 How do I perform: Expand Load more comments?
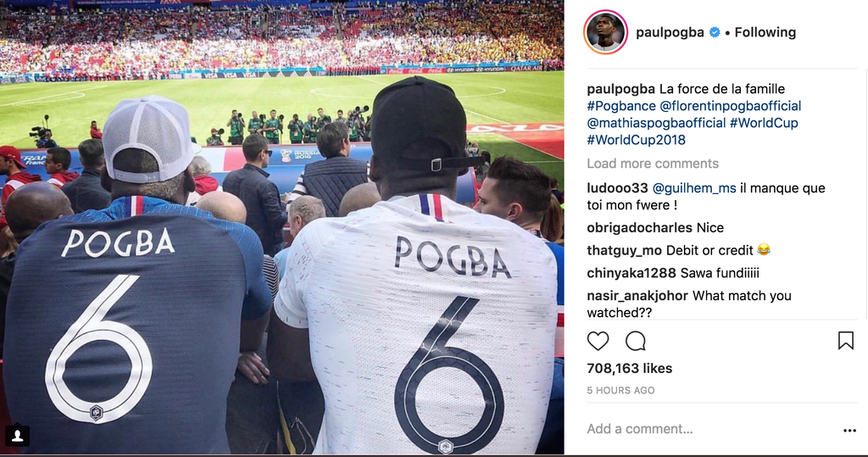click(653, 164)
